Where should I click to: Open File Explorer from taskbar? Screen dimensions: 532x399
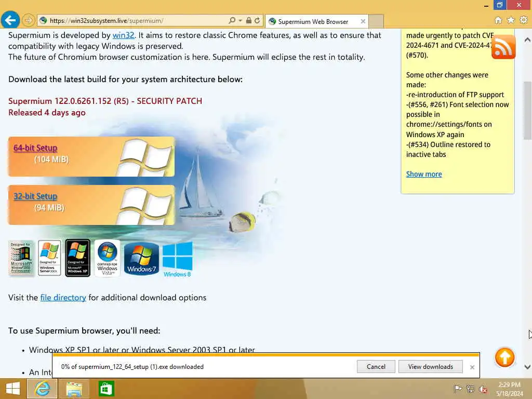click(74, 389)
